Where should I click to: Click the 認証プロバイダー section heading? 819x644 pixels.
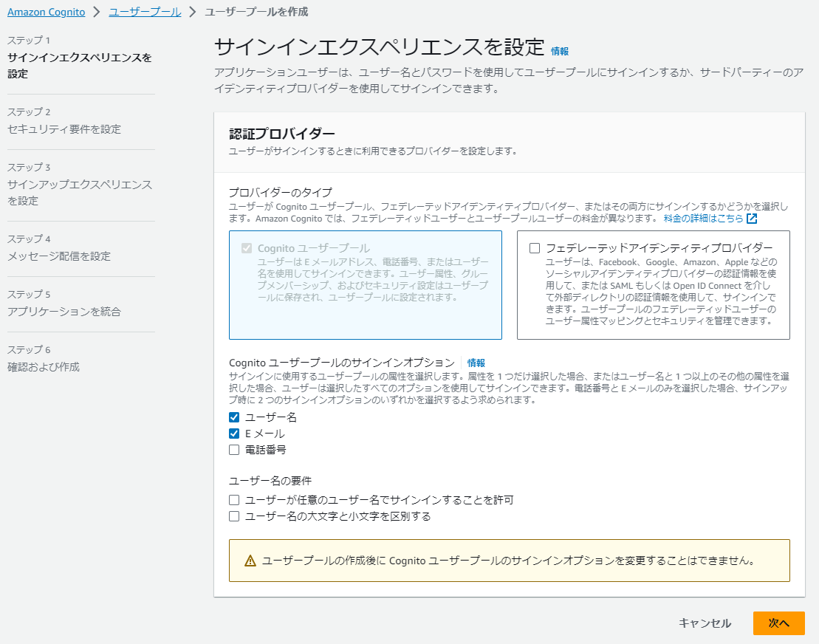click(282, 134)
